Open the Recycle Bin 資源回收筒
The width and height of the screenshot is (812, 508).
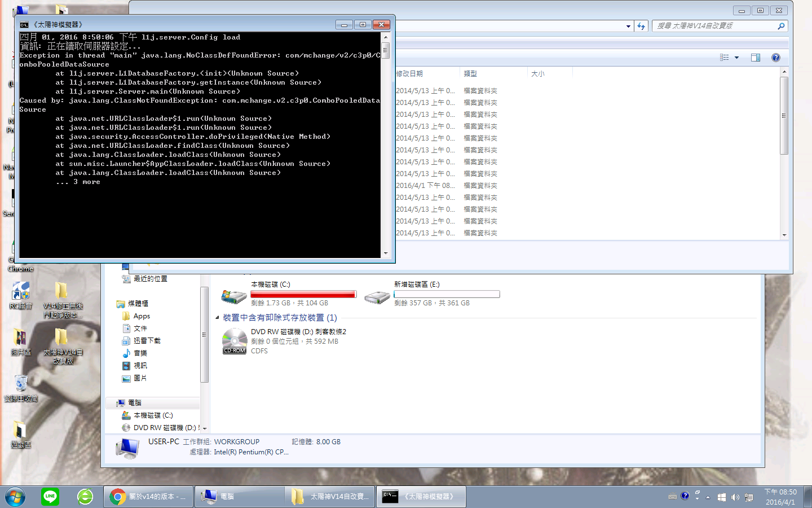(21, 388)
